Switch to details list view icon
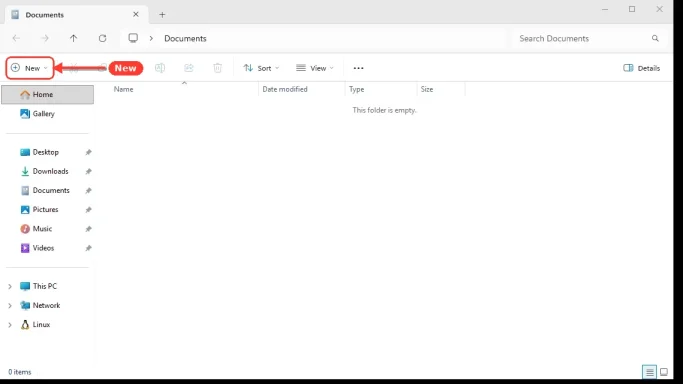Image resolution: width=683 pixels, height=384 pixels. click(649, 372)
